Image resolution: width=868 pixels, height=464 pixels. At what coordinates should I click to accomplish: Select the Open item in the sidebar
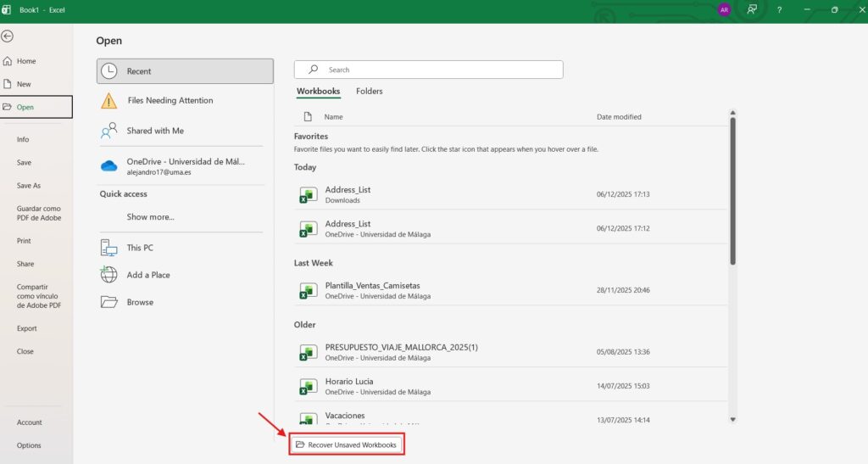[36, 107]
